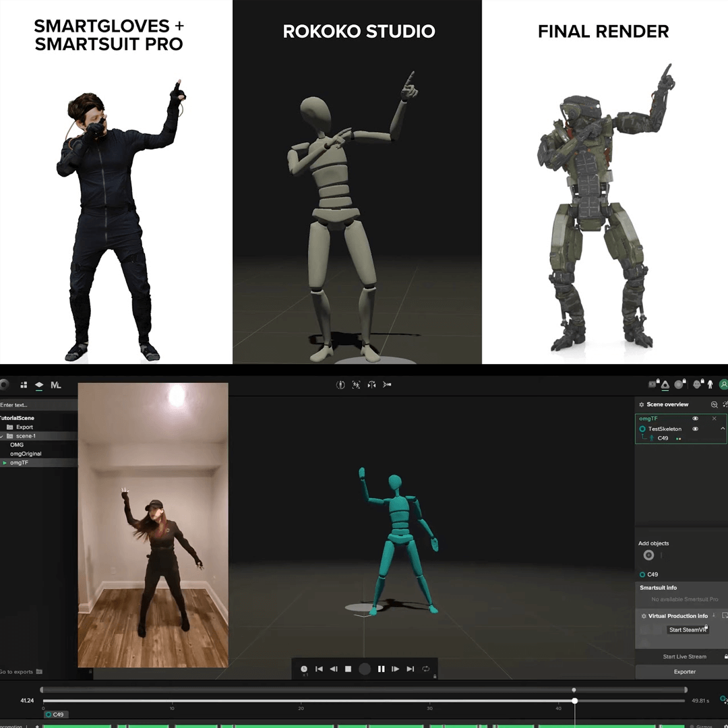The height and width of the screenshot is (728, 728).
Task: Click the Add objects plus icon
Action: click(648, 555)
